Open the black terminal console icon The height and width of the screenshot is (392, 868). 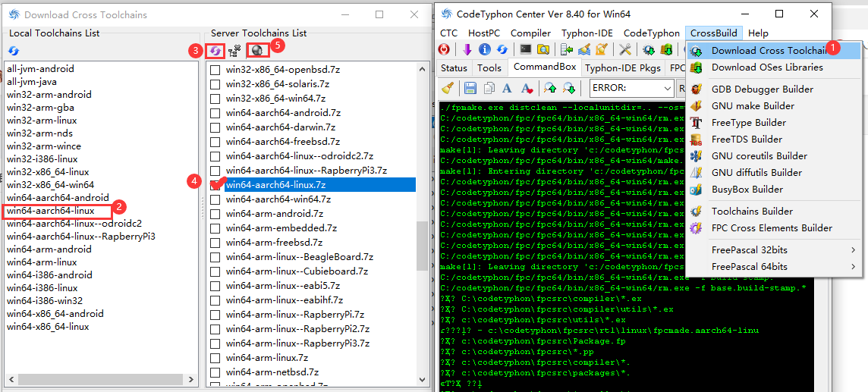click(x=526, y=50)
